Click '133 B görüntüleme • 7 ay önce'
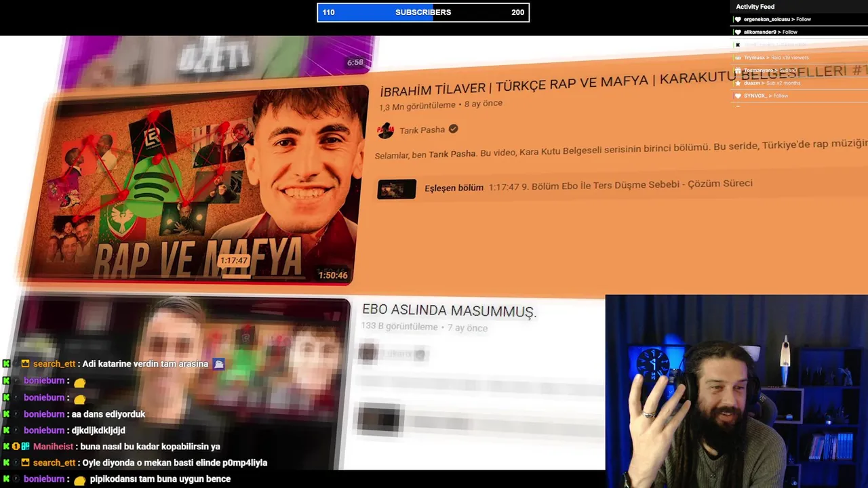The image size is (868, 488). point(425,327)
